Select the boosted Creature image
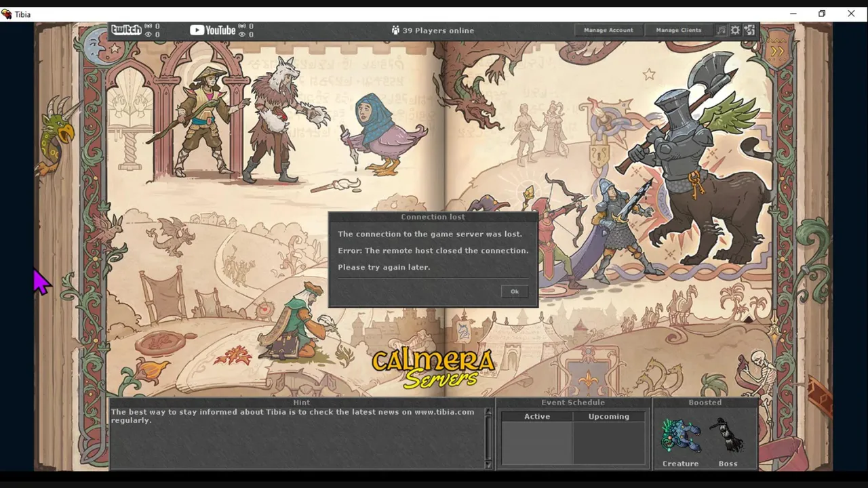 click(681, 436)
